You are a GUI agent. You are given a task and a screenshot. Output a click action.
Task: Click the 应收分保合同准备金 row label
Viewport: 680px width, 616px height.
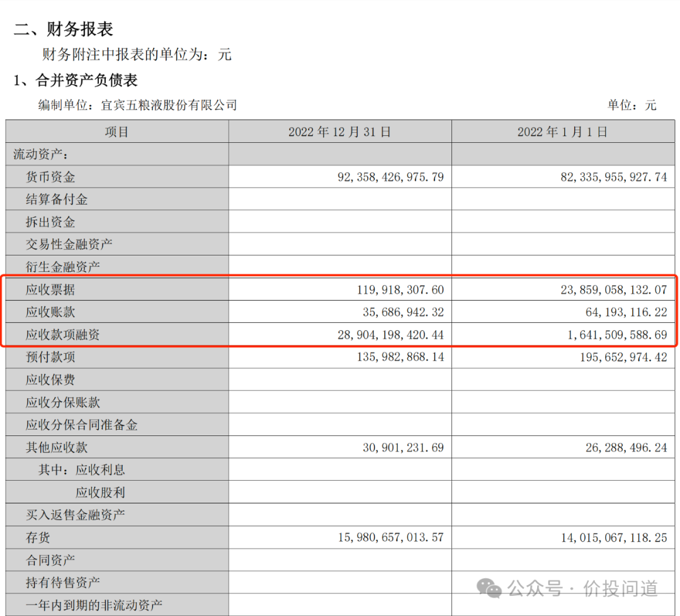coord(81,425)
